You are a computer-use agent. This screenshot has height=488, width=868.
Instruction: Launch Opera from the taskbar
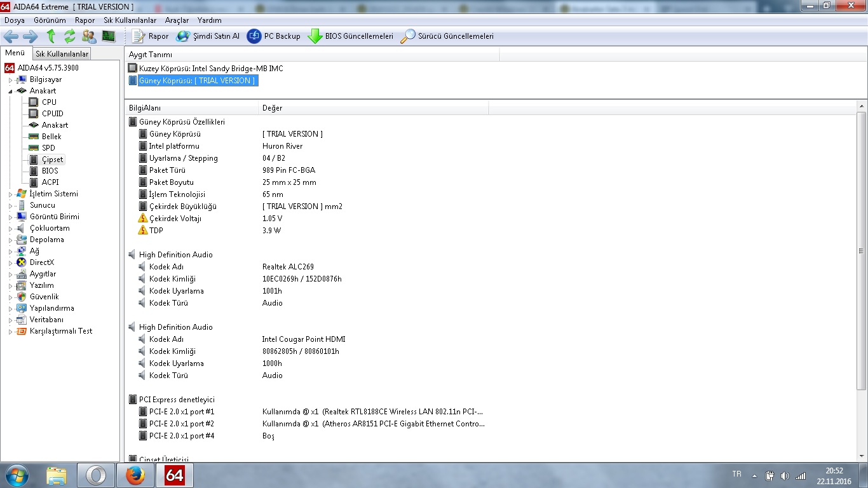96,475
